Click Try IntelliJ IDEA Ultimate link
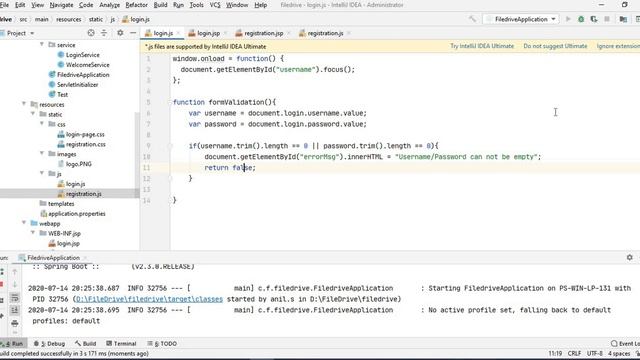 [482, 46]
